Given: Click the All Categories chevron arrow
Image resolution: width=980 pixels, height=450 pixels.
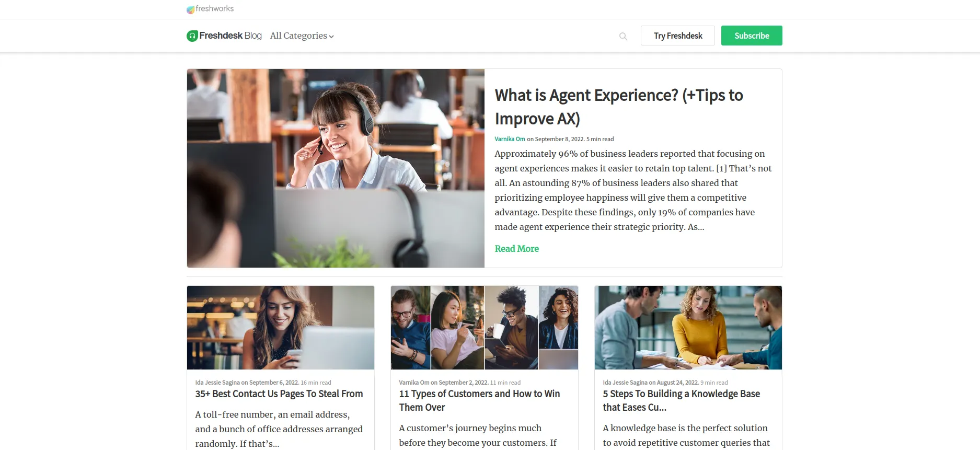Looking at the screenshot, I should [x=331, y=37].
